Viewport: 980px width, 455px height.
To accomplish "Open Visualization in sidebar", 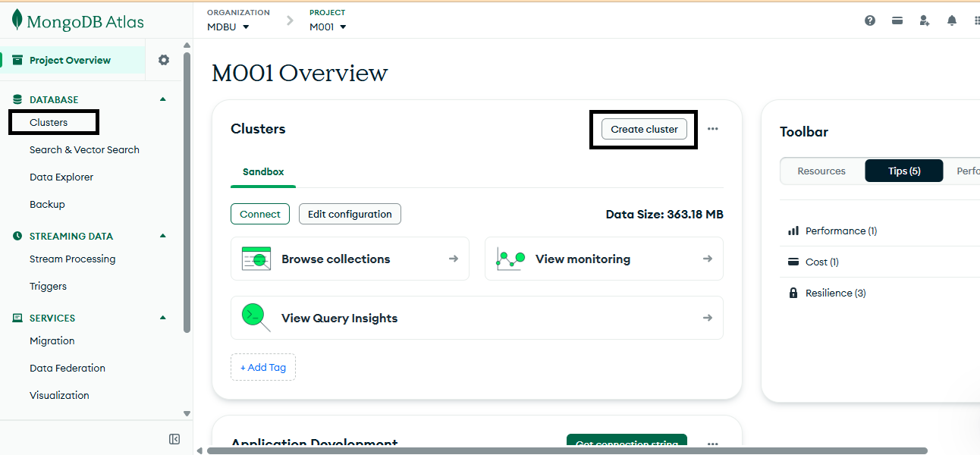I will pos(59,395).
